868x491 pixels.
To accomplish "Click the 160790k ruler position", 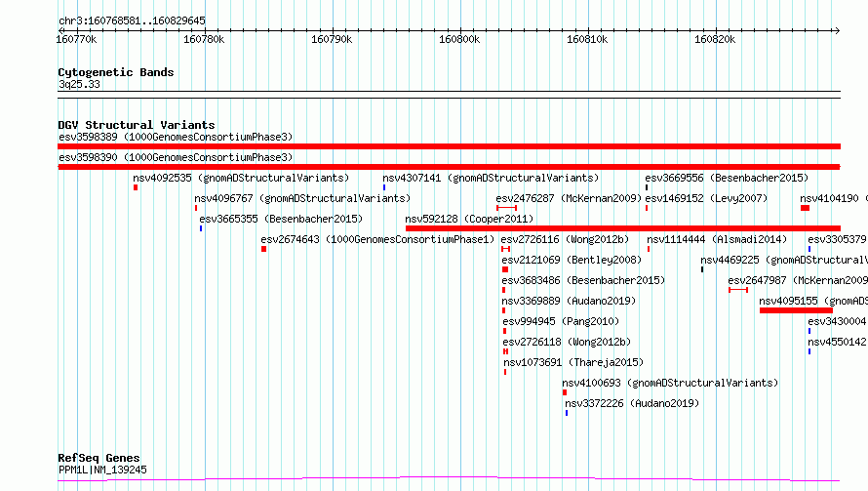I will [x=332, y=39].
